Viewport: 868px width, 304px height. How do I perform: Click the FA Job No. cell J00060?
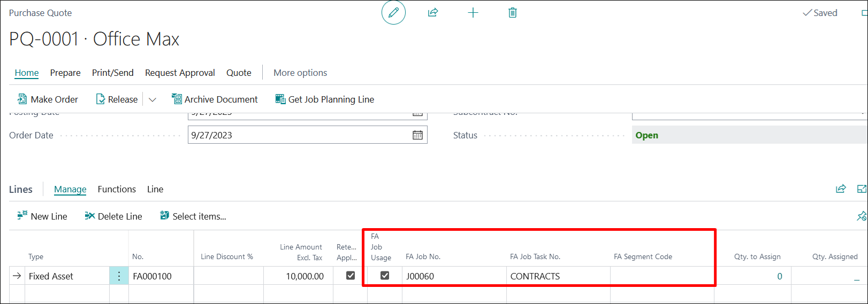pyautogui.click(x=420, y=276)
